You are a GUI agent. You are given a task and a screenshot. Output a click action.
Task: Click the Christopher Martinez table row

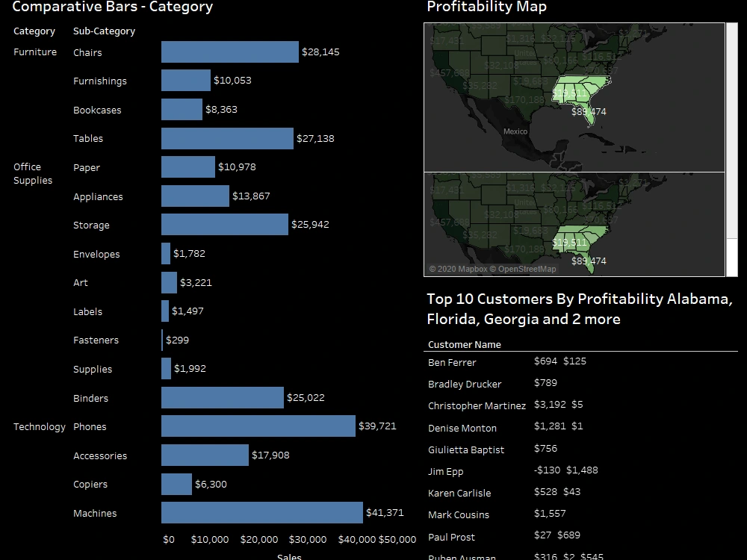point(477,405)
